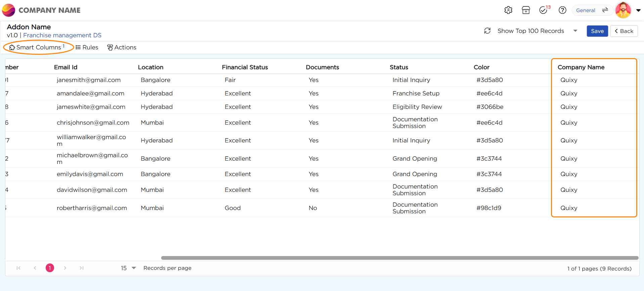The image size is (644, 291).
Task: Open the help question mark icon
Action: click(562, 10)
